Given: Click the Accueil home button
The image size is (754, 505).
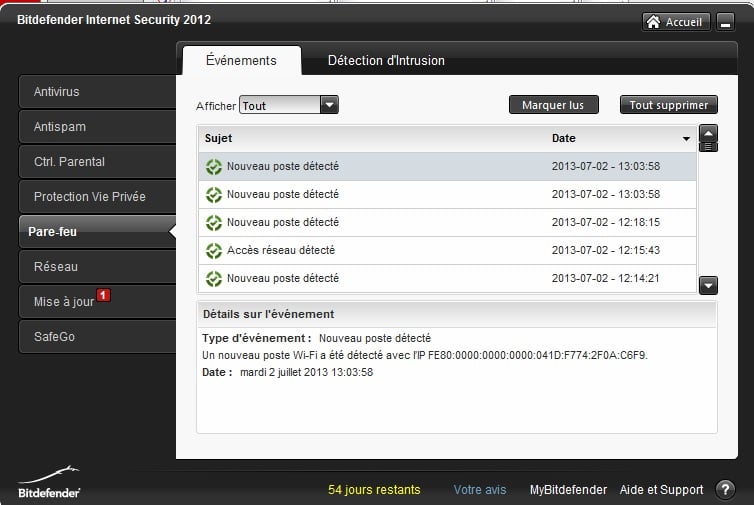Looking at the screenshot, I should pyautogui.click(x=676, y=22).
